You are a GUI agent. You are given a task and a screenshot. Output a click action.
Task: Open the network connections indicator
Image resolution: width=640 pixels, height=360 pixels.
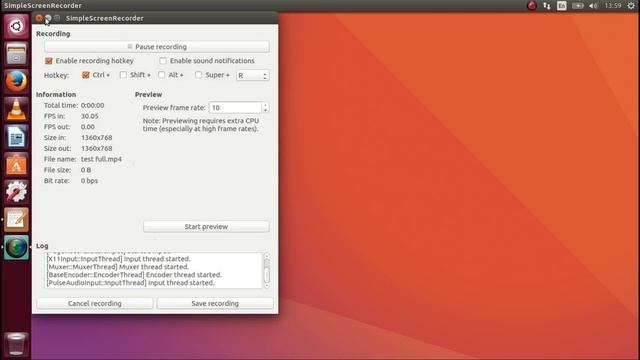[547, 6]
